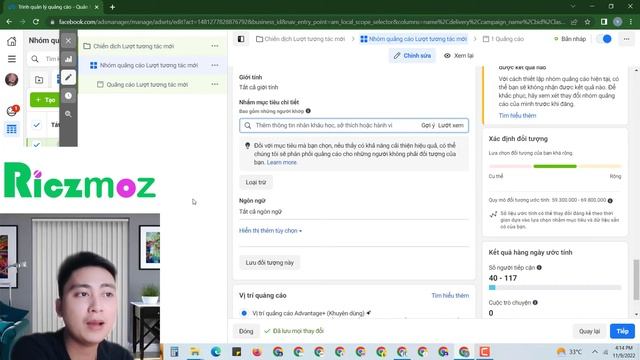Click the magnifier inspect icon in dark strip

click(x=69, y=114)
